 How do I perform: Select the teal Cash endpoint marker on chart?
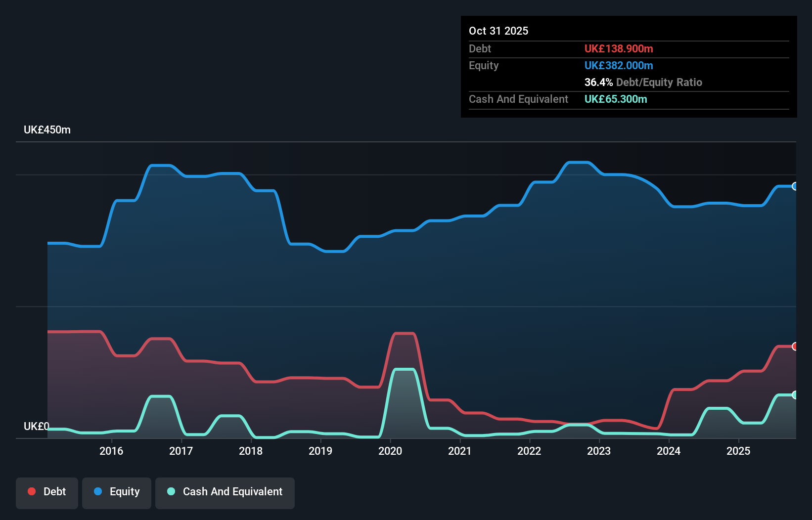pos(794,395)
